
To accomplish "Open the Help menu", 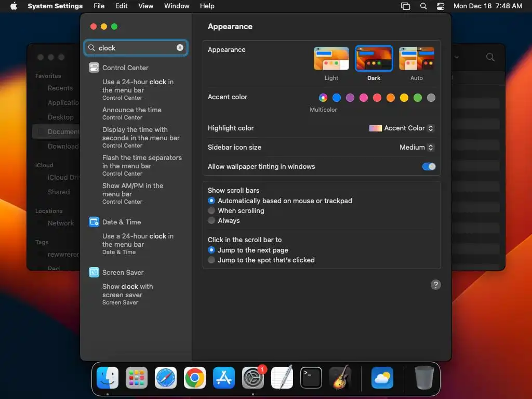I will pos(207,6).
